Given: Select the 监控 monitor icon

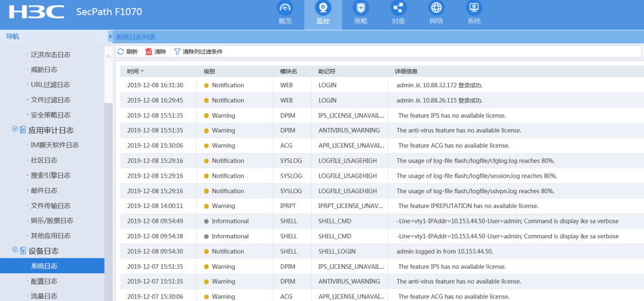Looking at the screenshot, I should (x=323, y=8).
